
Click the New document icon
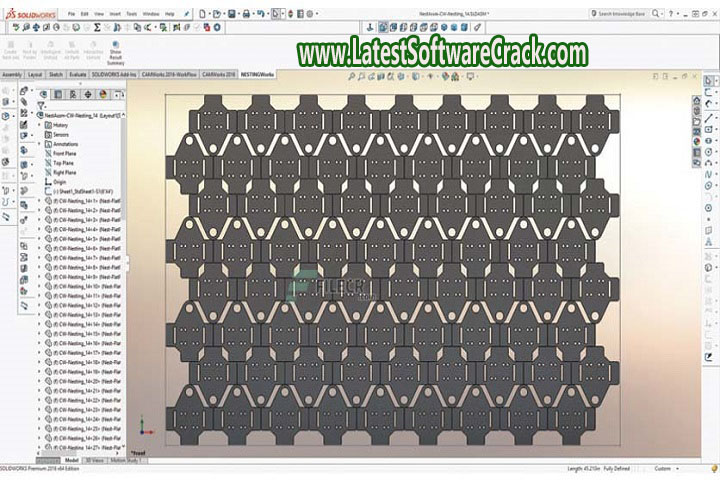tap(202, 14)
